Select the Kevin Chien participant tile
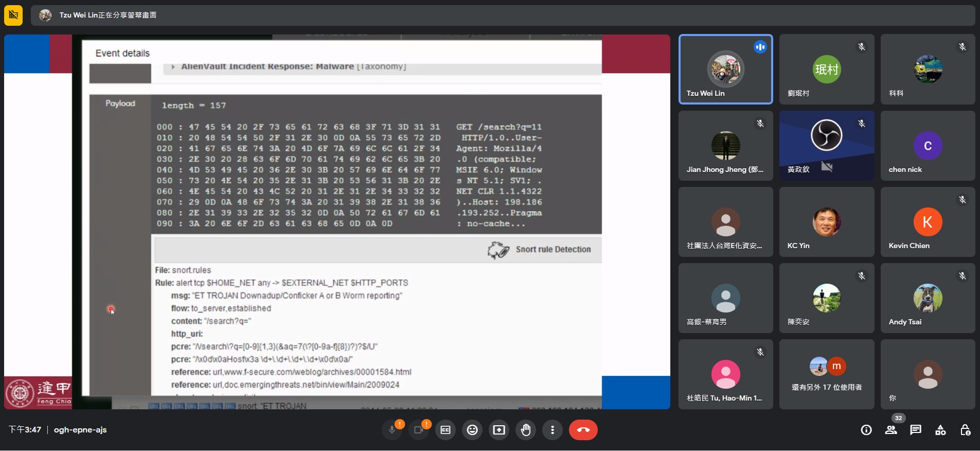 tap(928, 222)
